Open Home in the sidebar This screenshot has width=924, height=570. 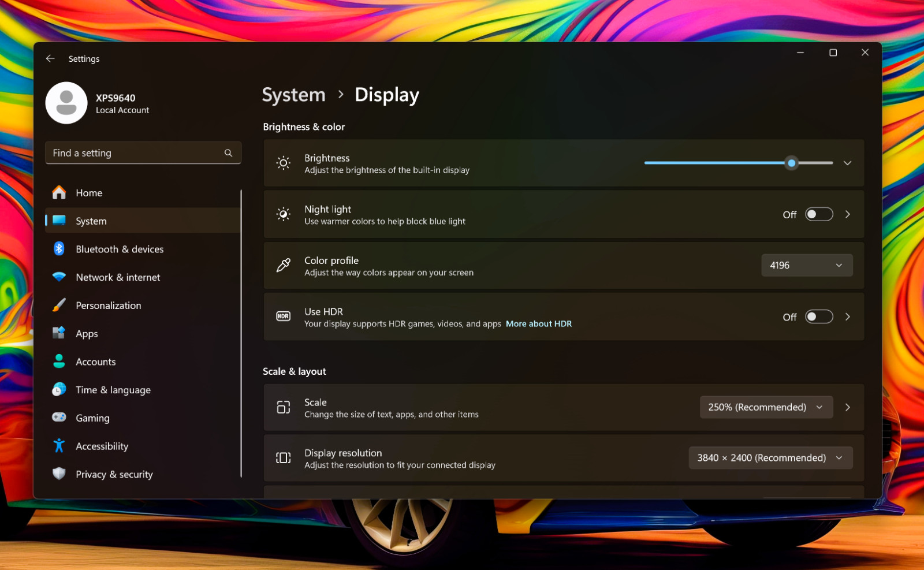pos(143,192)
